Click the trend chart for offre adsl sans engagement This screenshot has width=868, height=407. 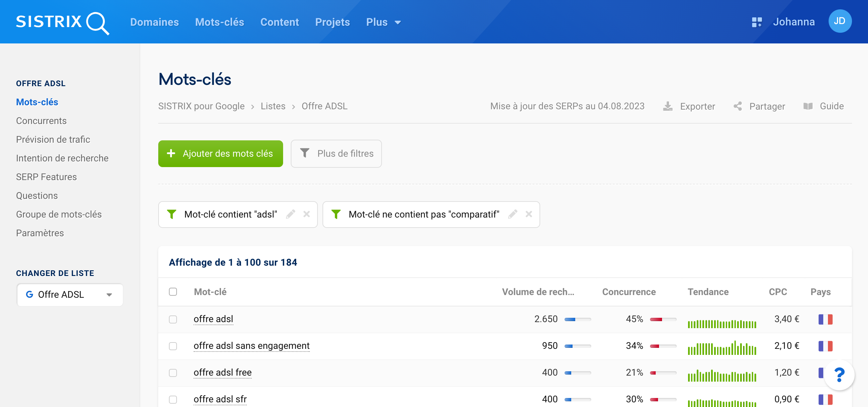[722, 348]
